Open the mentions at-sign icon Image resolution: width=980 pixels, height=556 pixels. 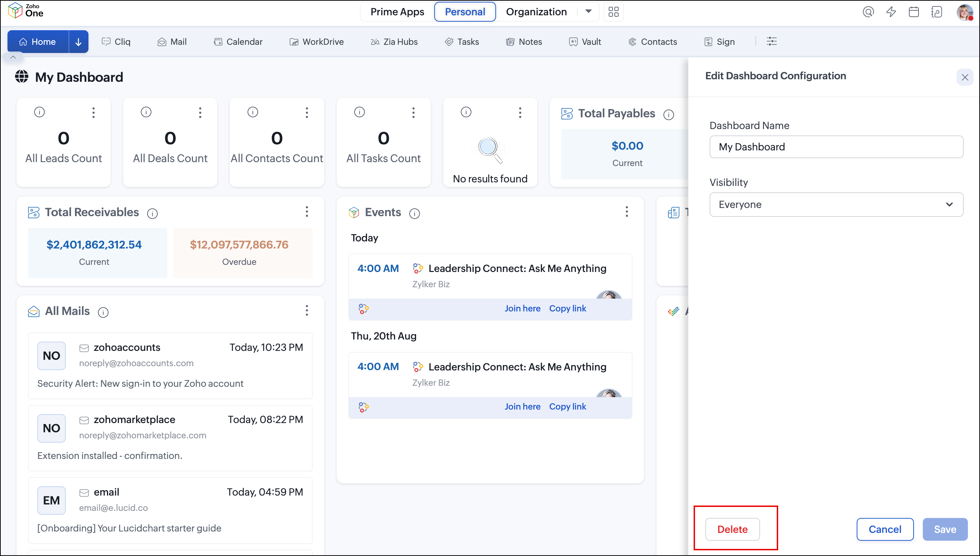[x=868, y=12]
